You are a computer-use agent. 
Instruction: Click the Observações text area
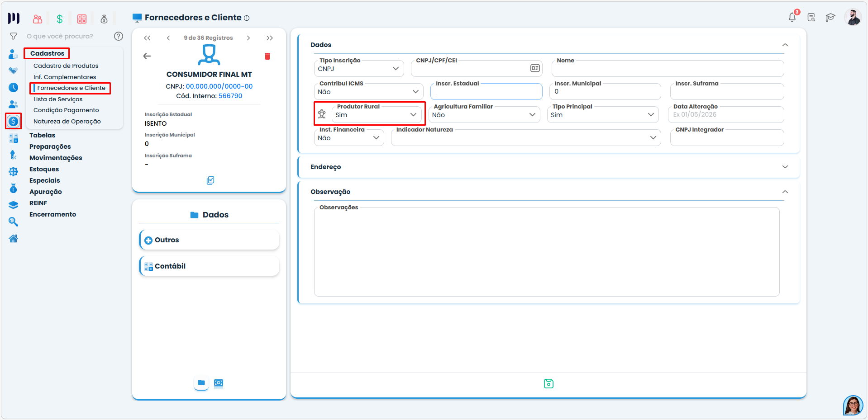click(x=547, y=252)
